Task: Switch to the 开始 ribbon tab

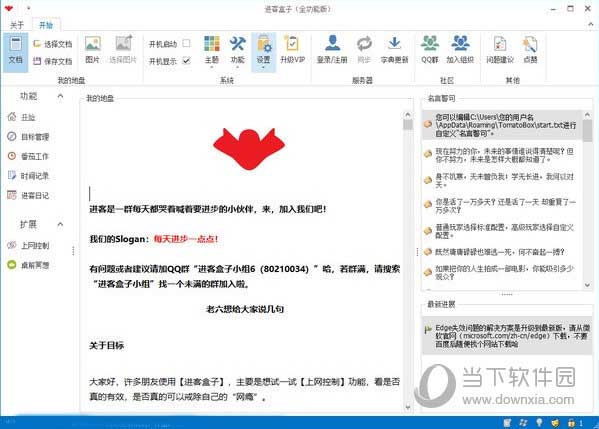Action: 46,25
